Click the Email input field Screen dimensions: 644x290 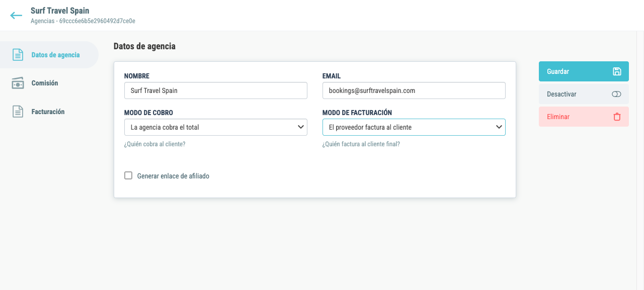pyautogui.click(x=414, y=90)
